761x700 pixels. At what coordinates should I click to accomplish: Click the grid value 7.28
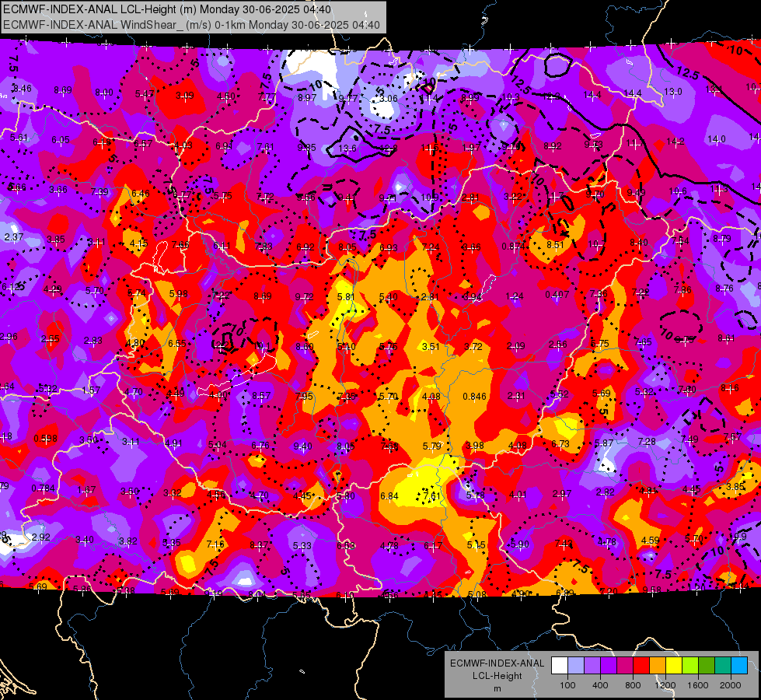tap(647, 442)
